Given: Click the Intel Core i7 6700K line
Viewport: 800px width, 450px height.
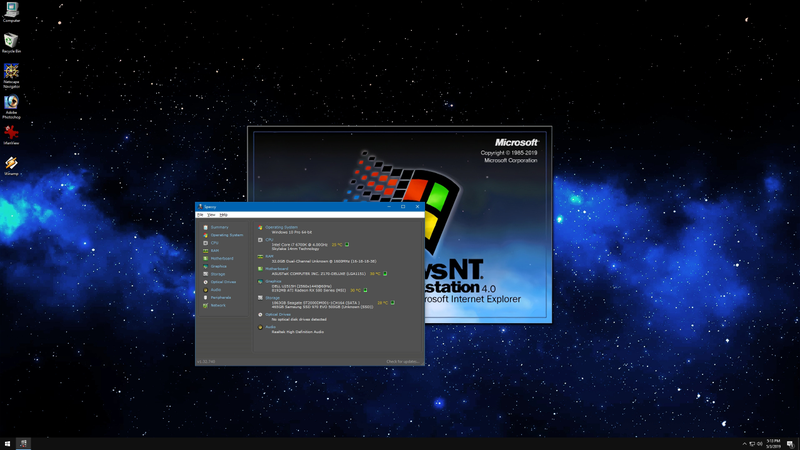Looking at the screenshot, I should tap(299, 245).
